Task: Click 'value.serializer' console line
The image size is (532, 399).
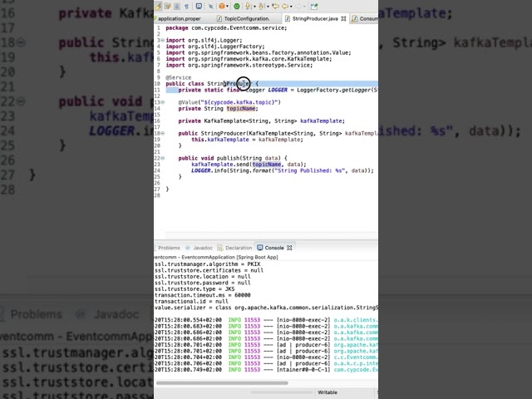Action: point(266,308)
